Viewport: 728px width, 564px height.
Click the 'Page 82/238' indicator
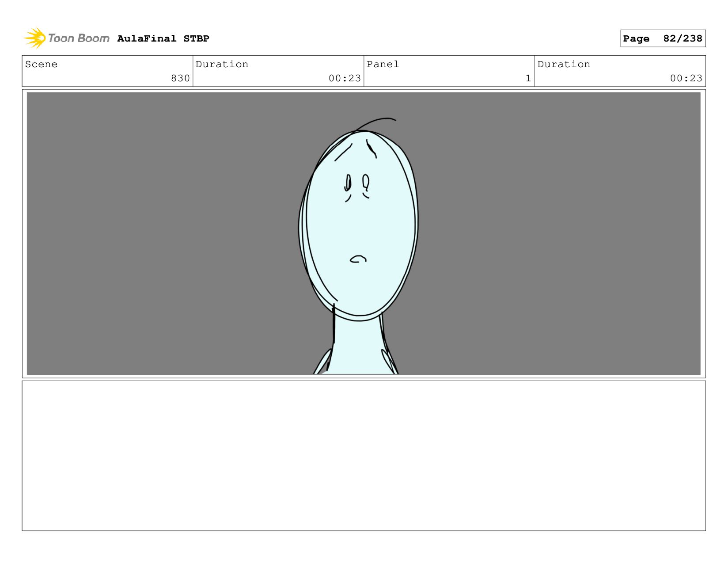tap(663, 38)
